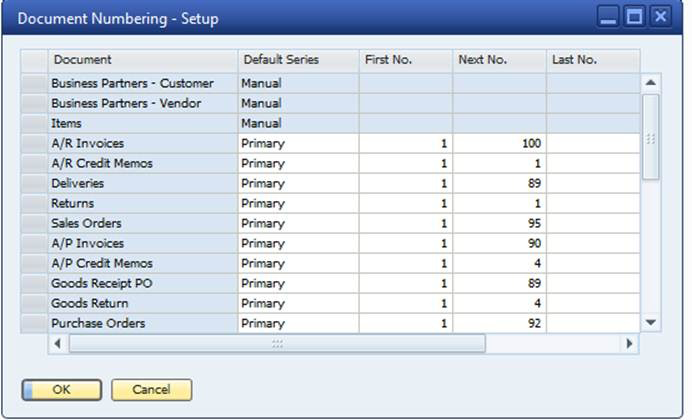
Task: Click the horizontal scrollbar right arrow
Action: tap(629, 343)
